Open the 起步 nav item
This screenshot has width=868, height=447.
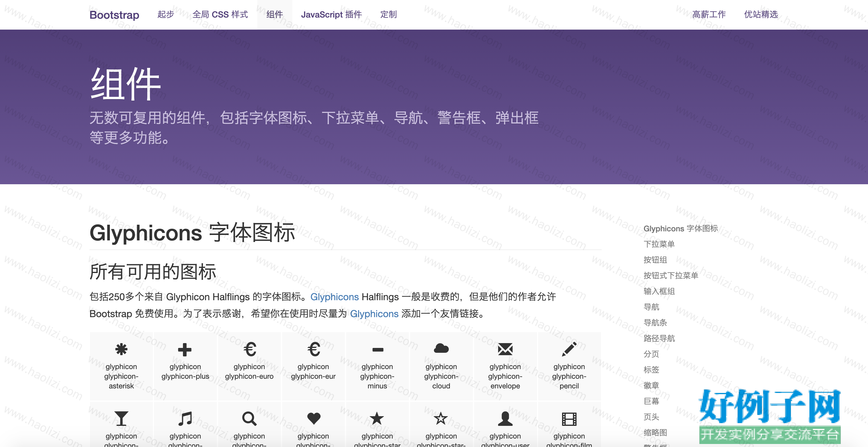[166, 14]
